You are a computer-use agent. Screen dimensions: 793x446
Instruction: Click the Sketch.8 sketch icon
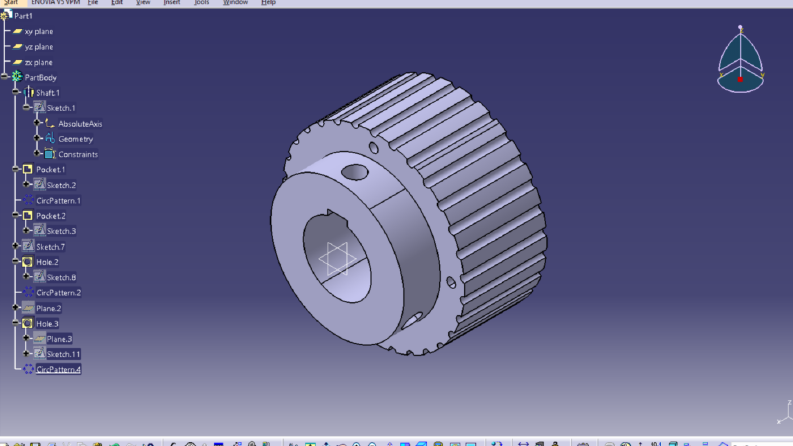pyautogui.click(x=39, y=277)
